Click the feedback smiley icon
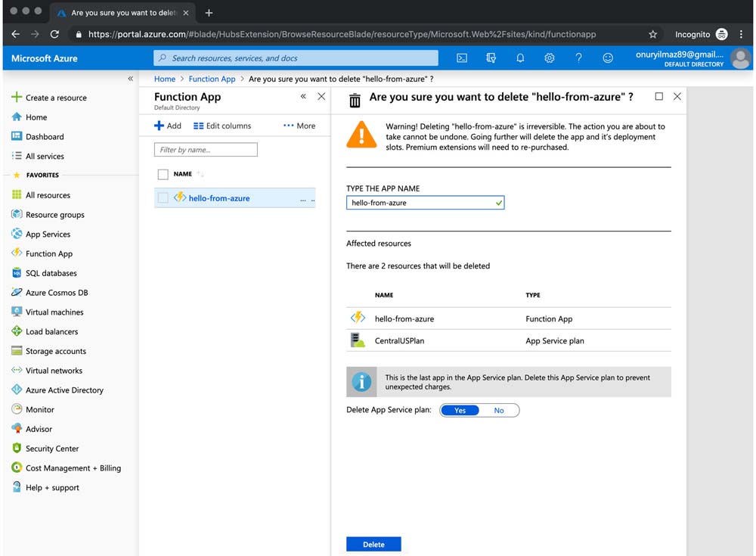 (x=608, y=58)
